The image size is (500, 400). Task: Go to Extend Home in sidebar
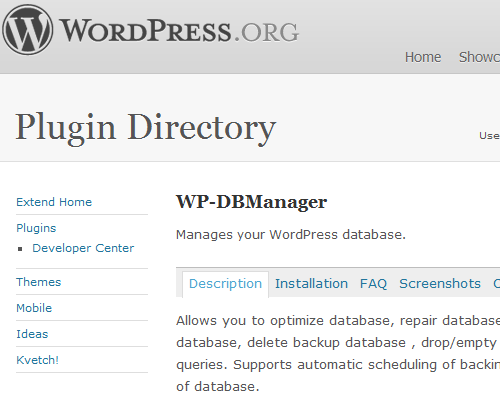pyautogui.click(x=54, y=202)
